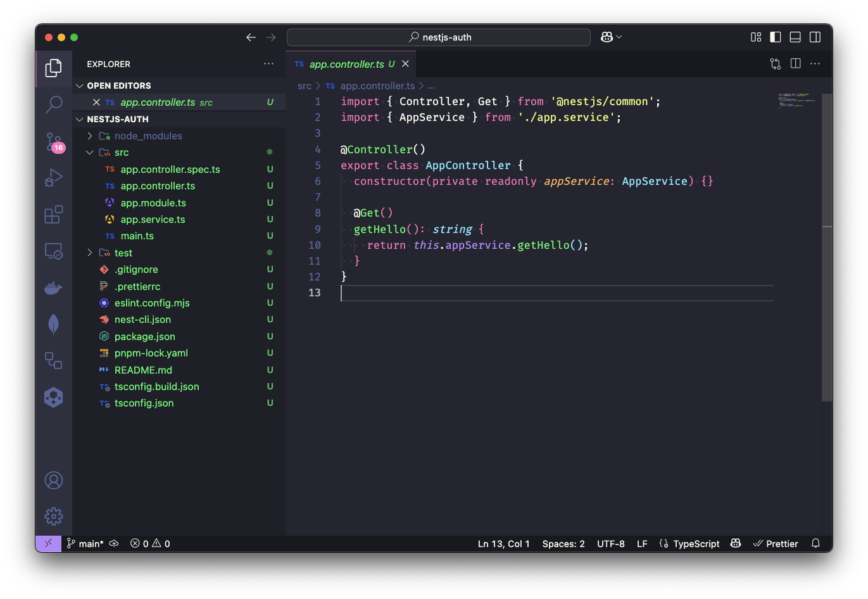The image size is (868, 599).
Task: Click the src breadcrumb segment
Action: [x=305, y=86]
